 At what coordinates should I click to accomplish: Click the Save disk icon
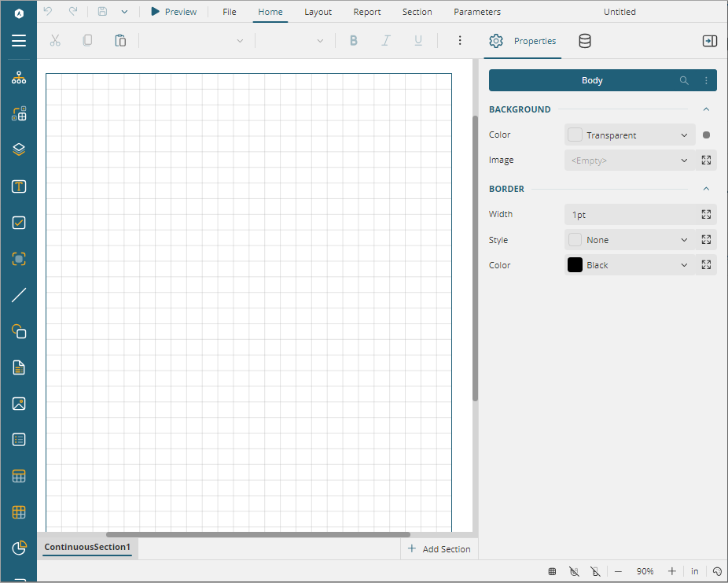103,11
